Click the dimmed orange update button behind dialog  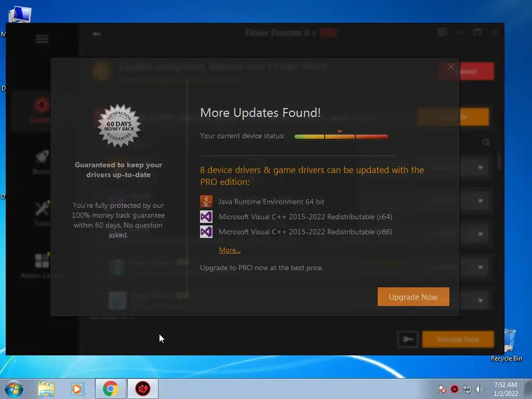click(x=453, y=117)
